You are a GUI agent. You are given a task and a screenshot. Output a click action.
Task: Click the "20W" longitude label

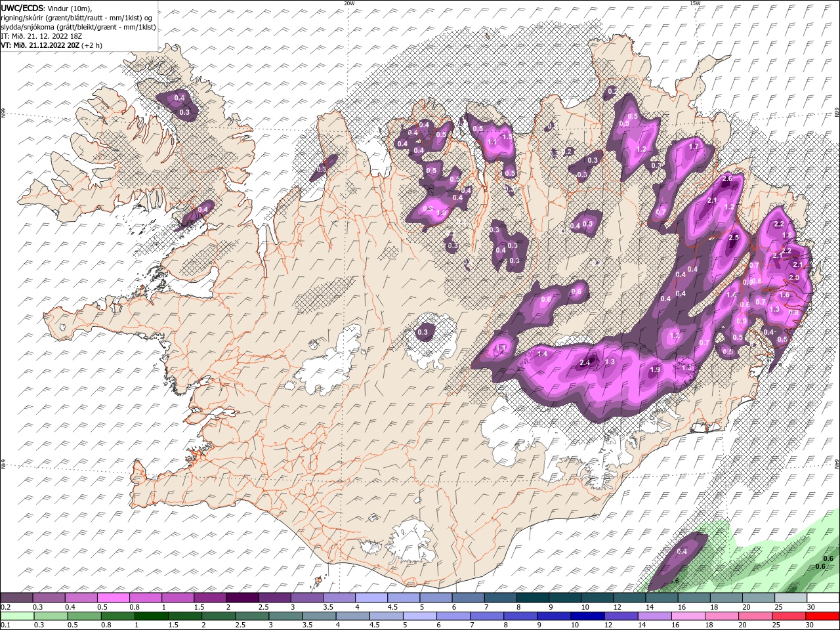click(x=349, y=3)
